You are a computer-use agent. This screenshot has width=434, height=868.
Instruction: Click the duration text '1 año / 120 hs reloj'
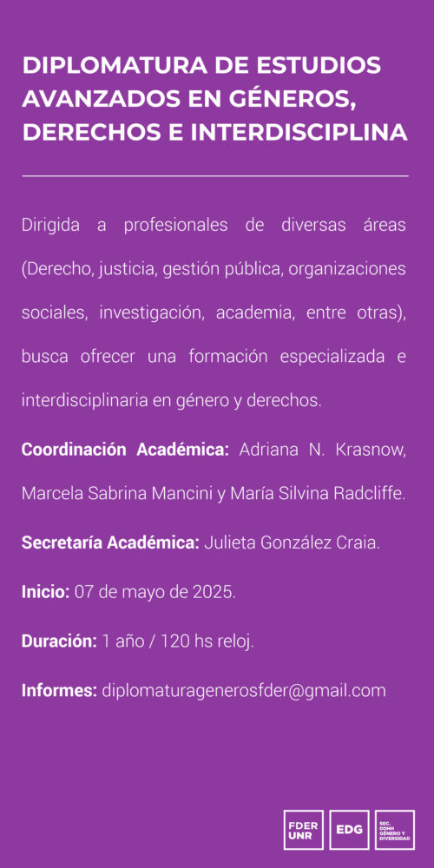point(175,641)
